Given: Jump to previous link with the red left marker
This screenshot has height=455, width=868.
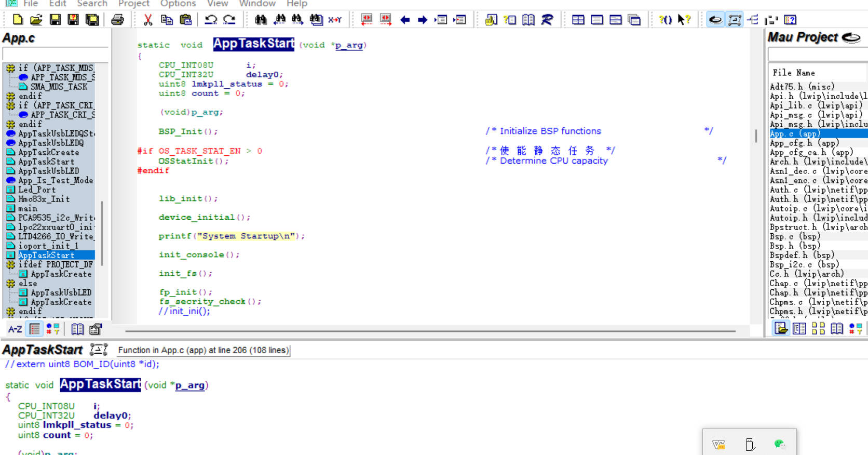Looking at the screenshot, I should [x=367, y=20].
